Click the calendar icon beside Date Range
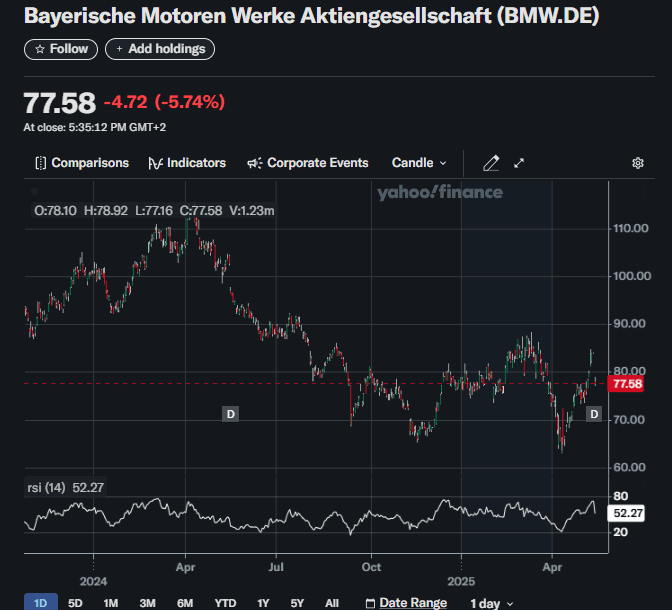 (x=370, y=604)
